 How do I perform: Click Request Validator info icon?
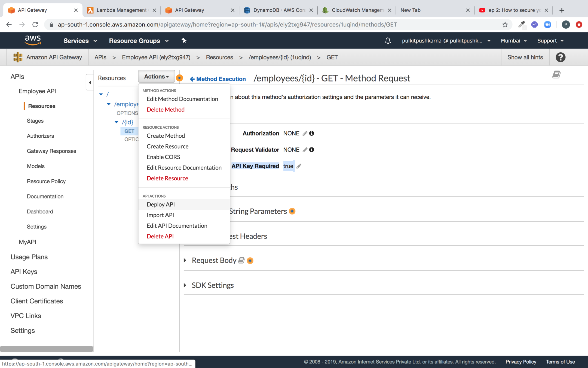(x=312, y=150)
